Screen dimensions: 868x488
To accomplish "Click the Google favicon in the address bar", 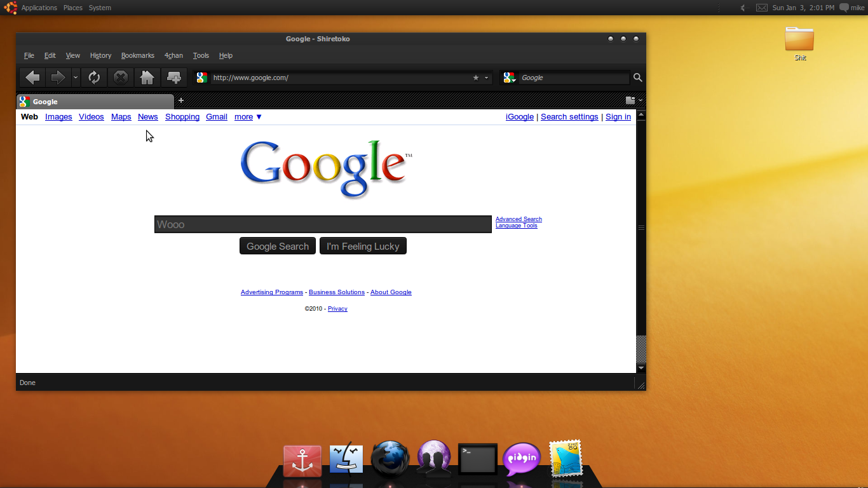I will pos(202,78).
